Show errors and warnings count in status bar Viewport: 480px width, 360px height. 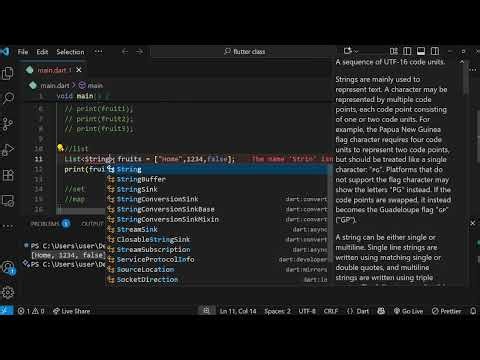tap(31, 311)
